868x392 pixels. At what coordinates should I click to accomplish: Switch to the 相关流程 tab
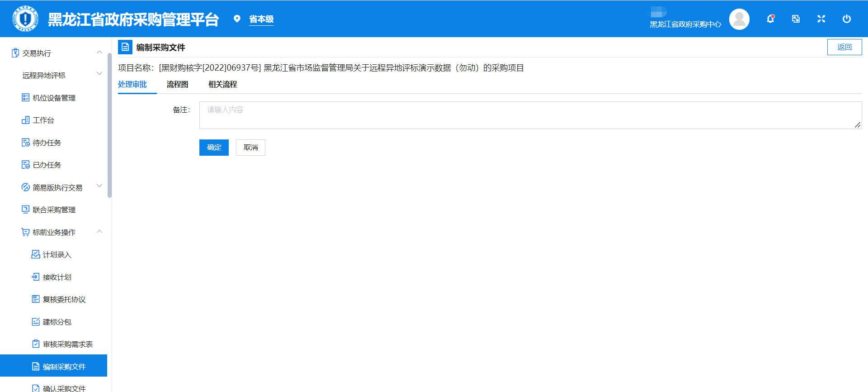(x=222, y=84)
